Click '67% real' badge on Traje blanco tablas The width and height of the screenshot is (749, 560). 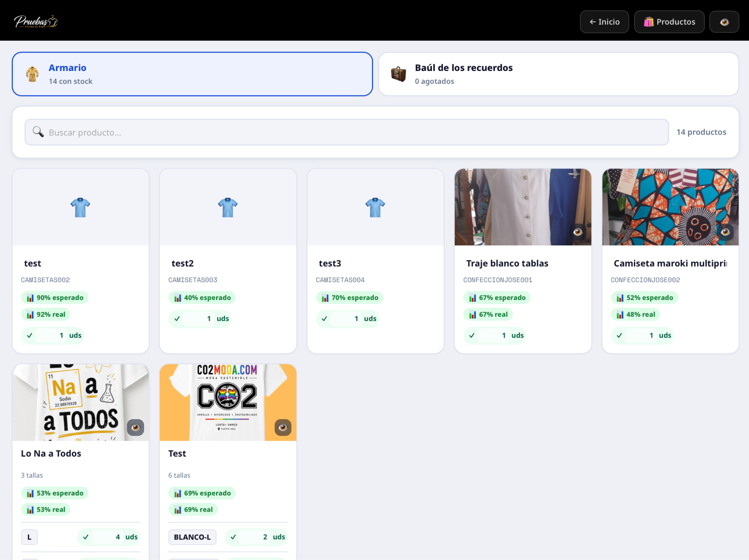tap(488, 315)
